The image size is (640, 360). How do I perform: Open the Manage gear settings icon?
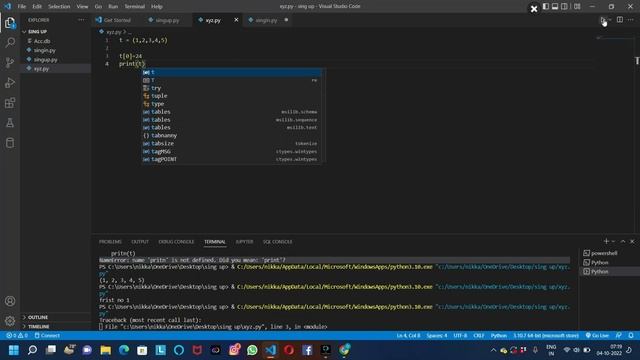(x=10, y=321)
